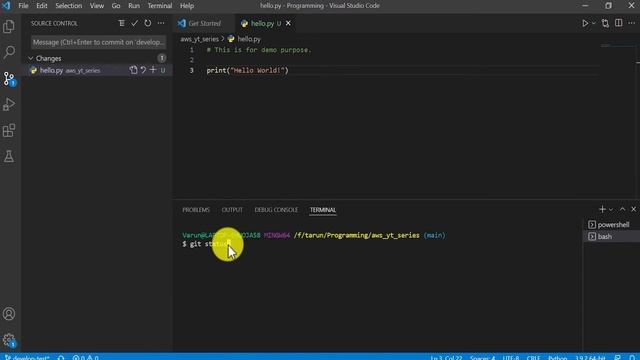Split the editor to the right
640x360 pixels.
[619, 23]
